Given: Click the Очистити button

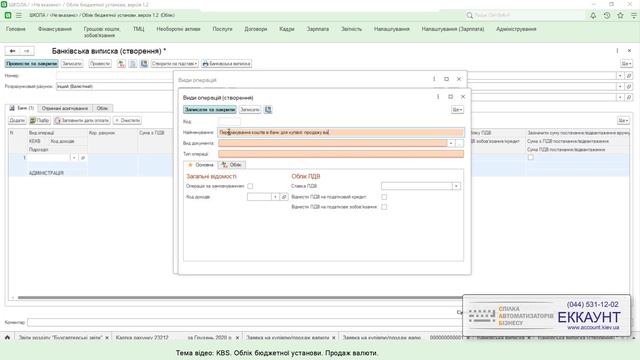Looking at the screenshot, I should click(127, 120).
